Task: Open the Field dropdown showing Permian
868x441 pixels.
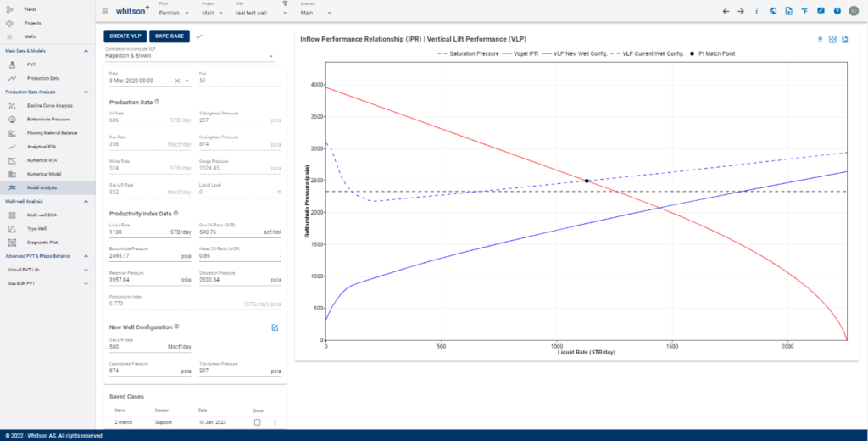Action: (x=174, y=12)
